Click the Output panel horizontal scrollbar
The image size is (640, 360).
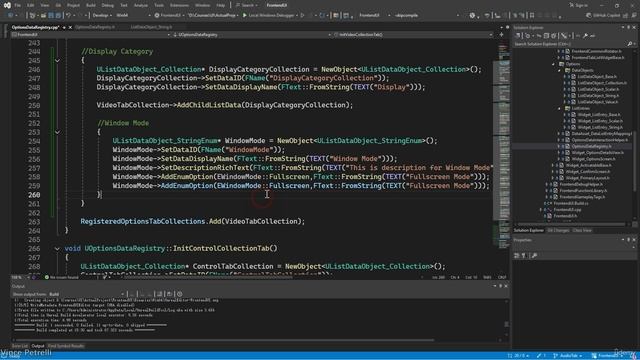click(x=224, y=340)
